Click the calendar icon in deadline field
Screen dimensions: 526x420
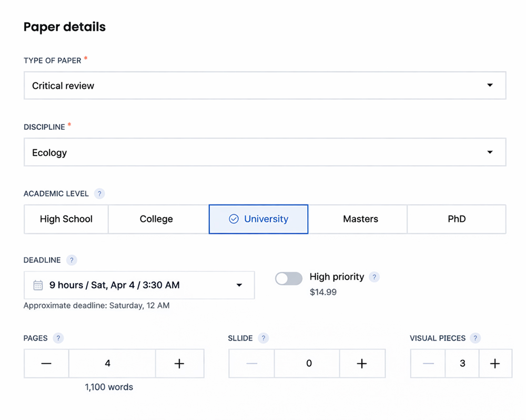[x=38, y=285]
